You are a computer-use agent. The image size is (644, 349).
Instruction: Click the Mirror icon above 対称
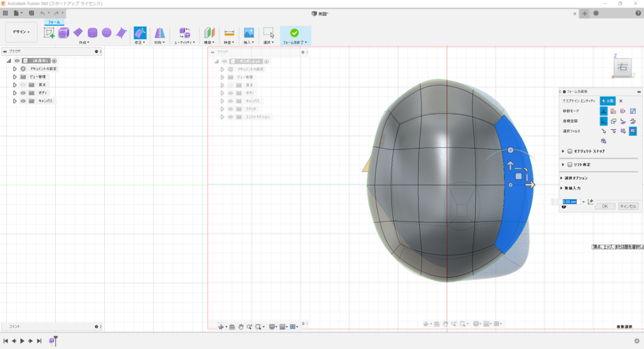pyautogui.click(x=160, y=33)
